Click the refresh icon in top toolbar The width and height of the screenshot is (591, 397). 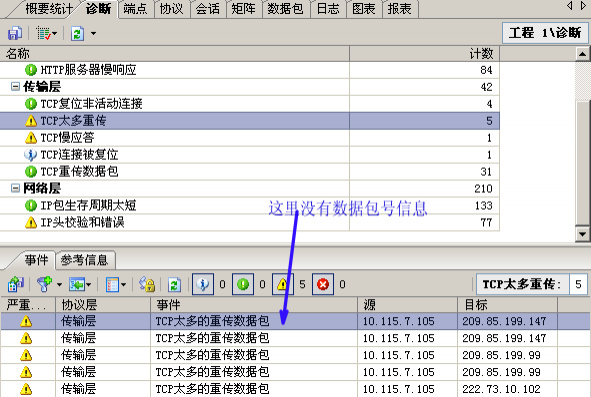click(77, 34)
